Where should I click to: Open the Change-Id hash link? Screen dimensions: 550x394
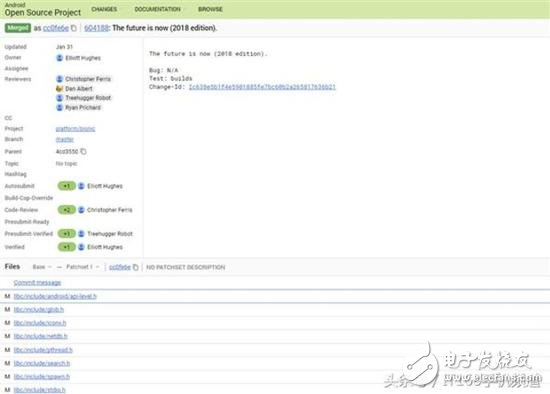[262, 87]
